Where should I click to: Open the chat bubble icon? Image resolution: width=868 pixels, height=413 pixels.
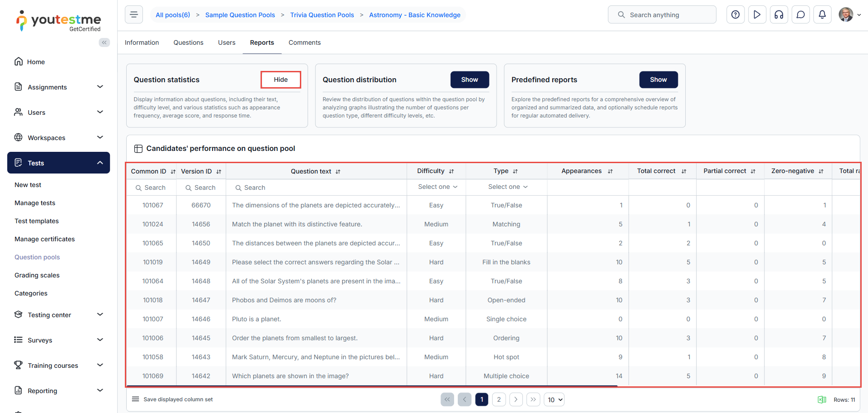(x=800, y=15)
